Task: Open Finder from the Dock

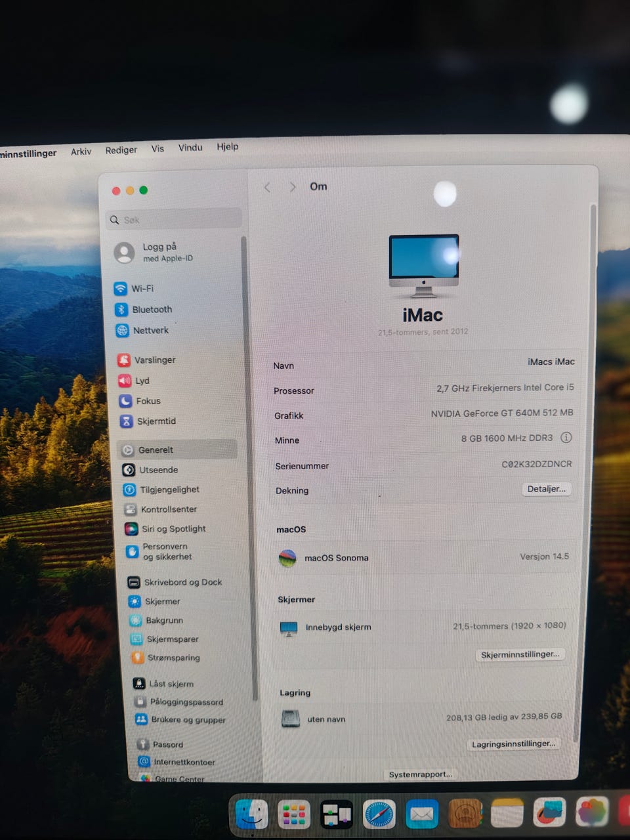Action: point(252,814)
